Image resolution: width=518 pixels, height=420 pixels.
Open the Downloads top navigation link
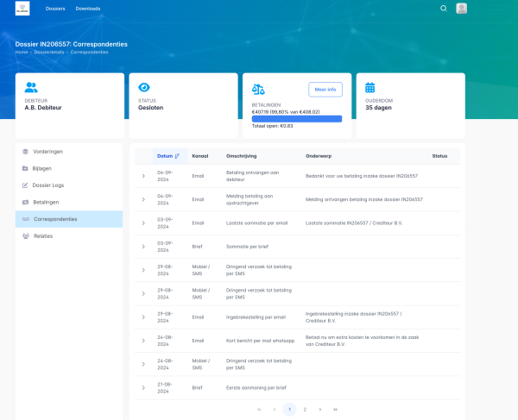pos(87,9)
